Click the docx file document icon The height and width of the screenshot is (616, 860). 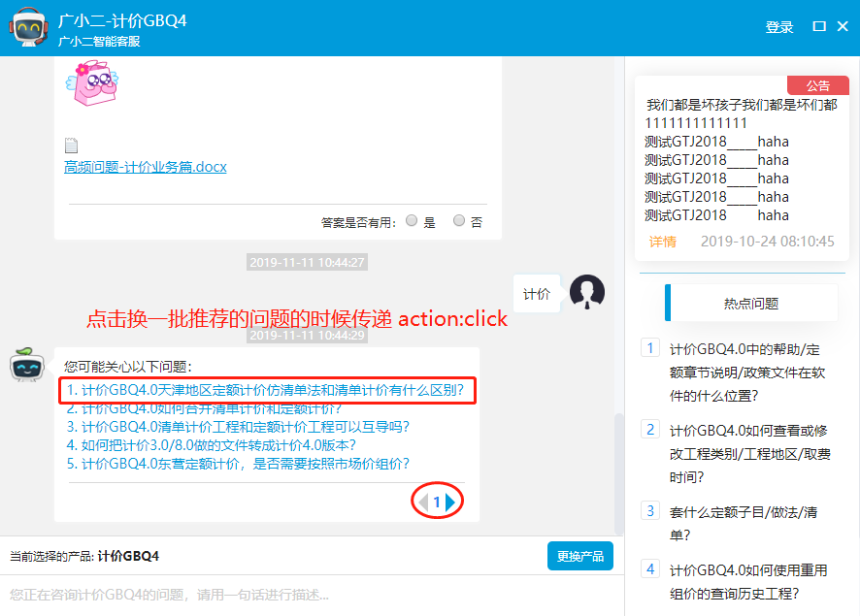pyautogui.click(x=71, y=146)
